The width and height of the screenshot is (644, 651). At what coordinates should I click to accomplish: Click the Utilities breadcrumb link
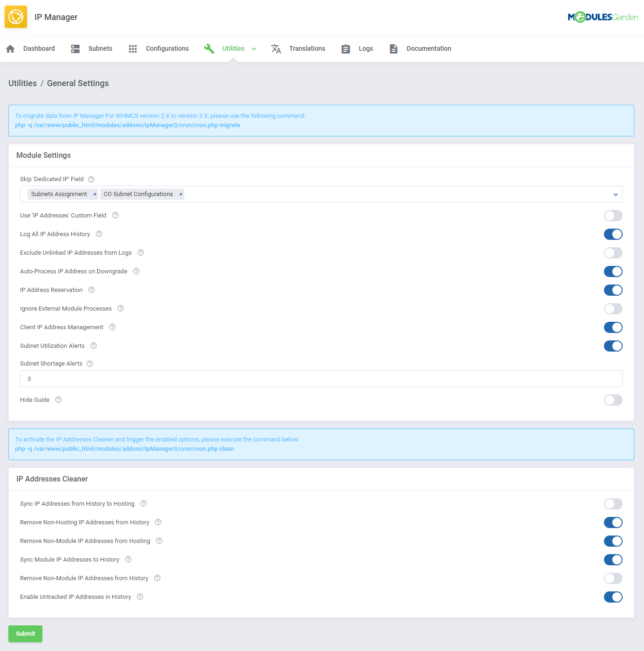point(22,83)
